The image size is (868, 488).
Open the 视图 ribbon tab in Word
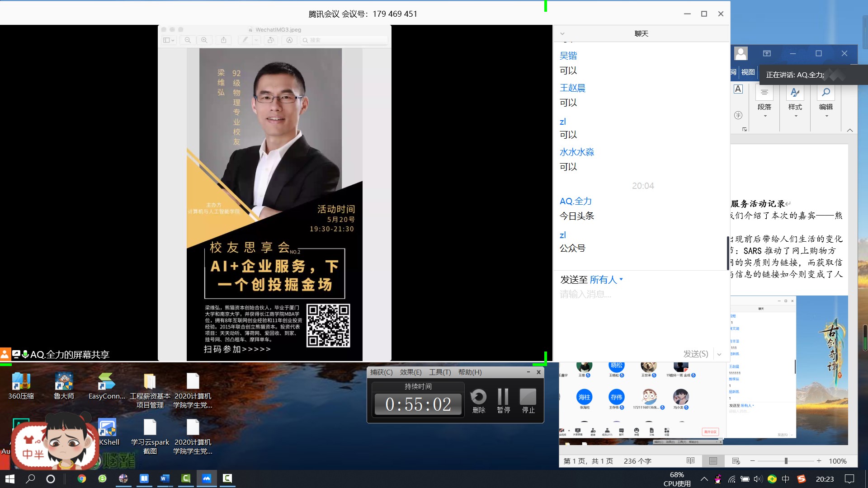click(x=748, y=72)
